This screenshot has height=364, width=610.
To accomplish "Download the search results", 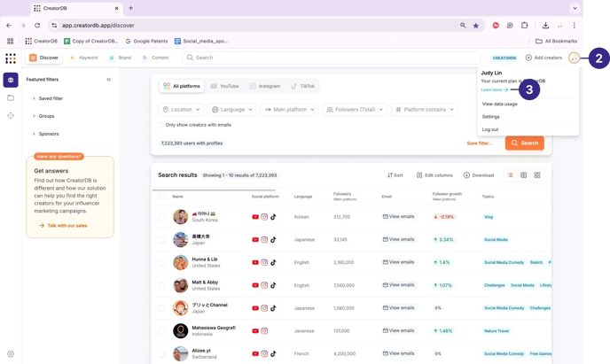I will [x=479, y=175].
